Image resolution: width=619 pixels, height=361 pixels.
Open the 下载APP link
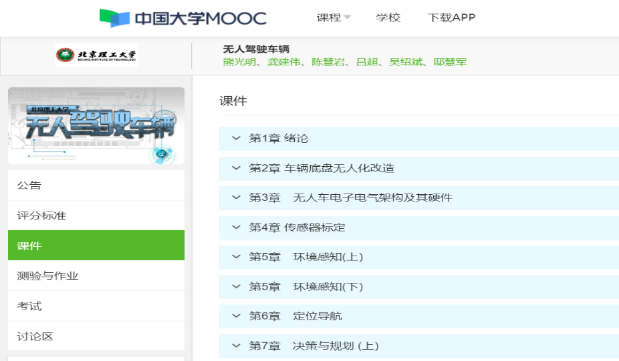[452, 17]
